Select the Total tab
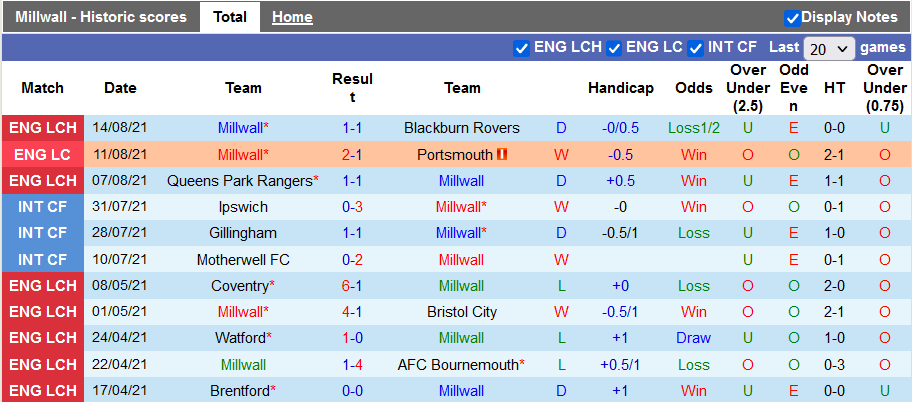 [x=230, y=17]
